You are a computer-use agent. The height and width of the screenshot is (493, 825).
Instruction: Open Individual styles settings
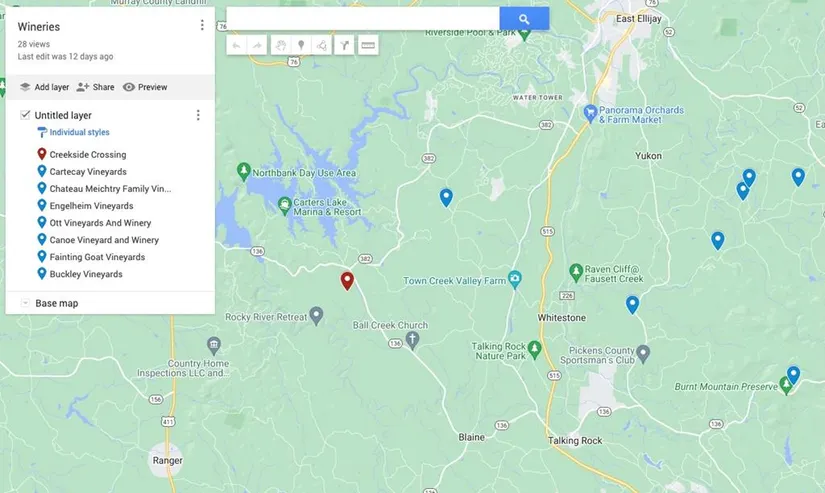click(79, 132)
